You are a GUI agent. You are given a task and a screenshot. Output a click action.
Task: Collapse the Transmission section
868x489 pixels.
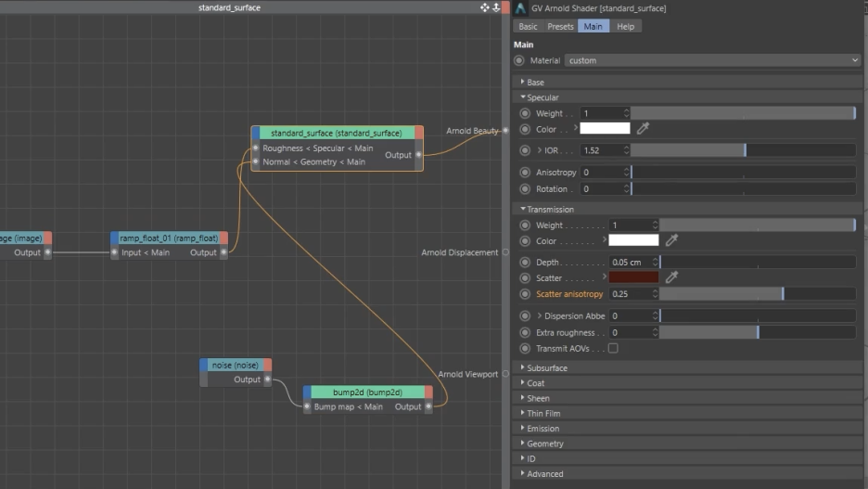523,209
